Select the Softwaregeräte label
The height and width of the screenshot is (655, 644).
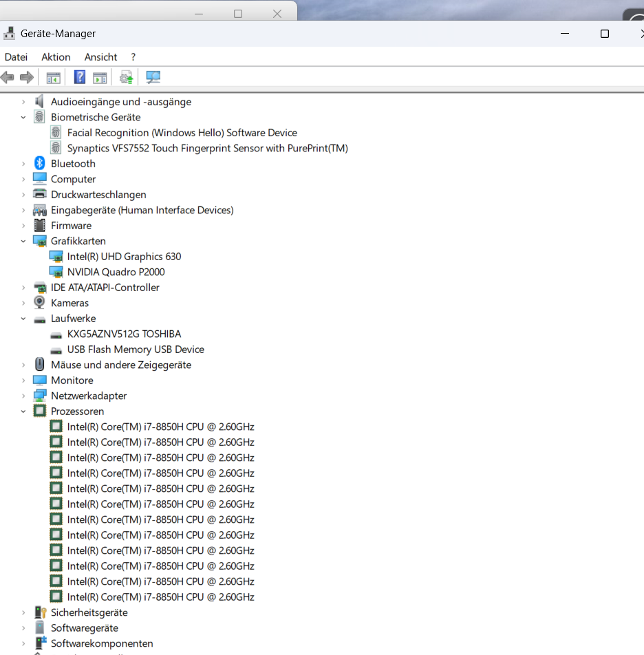point(85,627)
